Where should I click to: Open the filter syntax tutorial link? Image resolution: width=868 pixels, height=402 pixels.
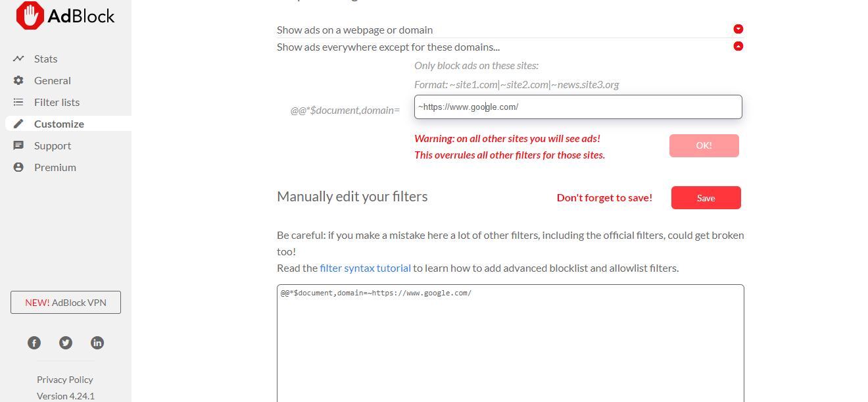pyautogui.click(x=366, y=268)
